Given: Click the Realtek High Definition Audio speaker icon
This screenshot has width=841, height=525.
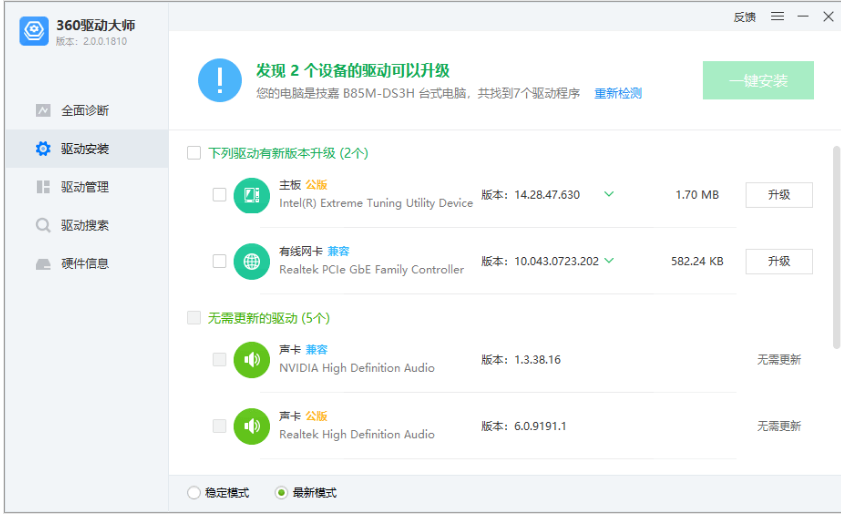Looking at the screenshot, I should click(x=251, y=426).
